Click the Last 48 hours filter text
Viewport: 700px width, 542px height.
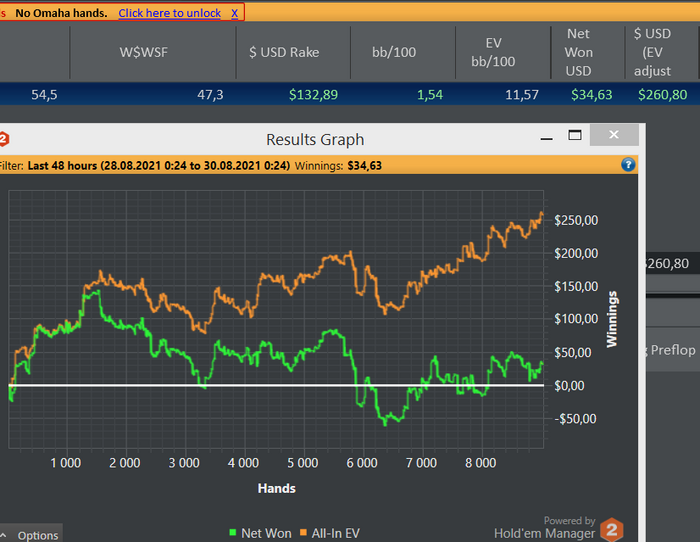pyautogui.click(x=158, y=166)
